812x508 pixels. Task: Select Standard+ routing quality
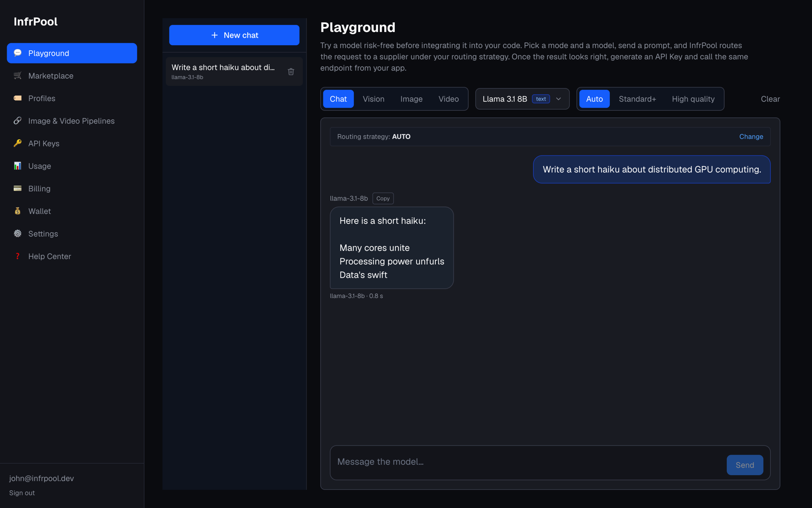637,99
